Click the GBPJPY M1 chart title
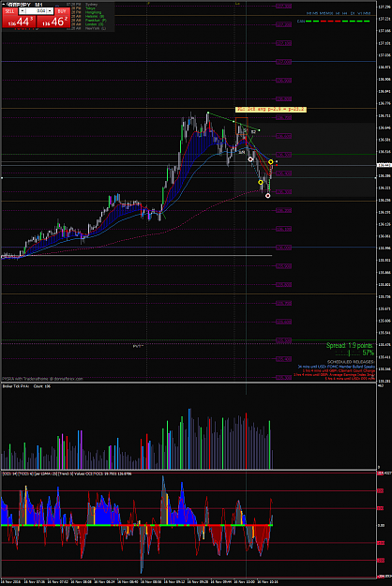This screenshot has width=392, height=586. click(25, 5)
